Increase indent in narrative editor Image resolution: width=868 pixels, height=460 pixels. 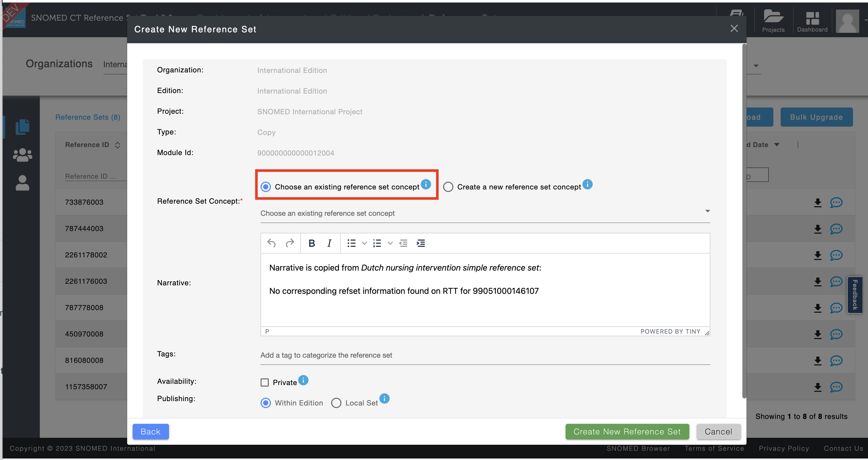421,243
